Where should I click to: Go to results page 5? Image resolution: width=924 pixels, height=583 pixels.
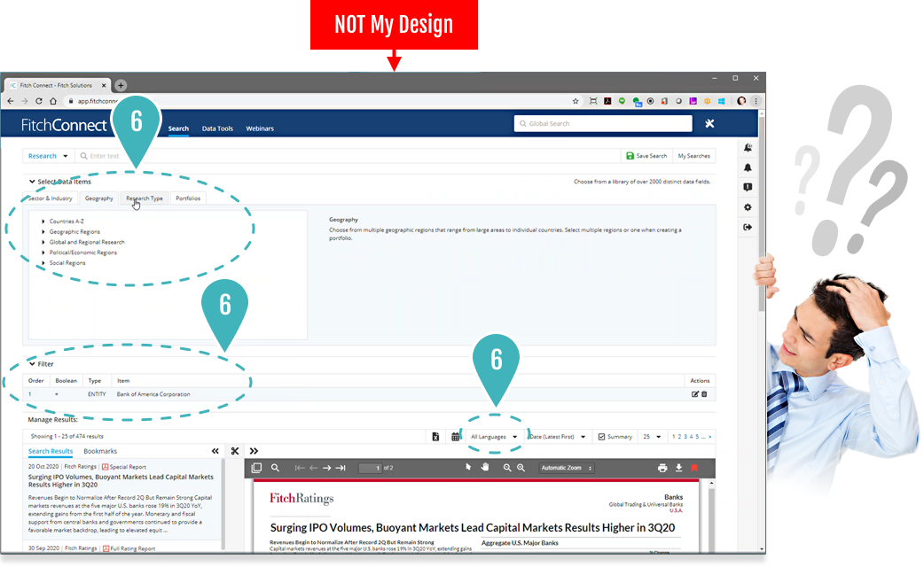pos(696,437)
